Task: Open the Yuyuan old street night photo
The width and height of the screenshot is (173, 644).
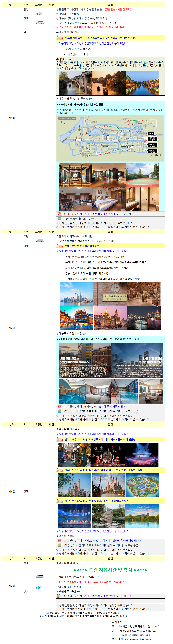Action: click(x=76, y=318)
